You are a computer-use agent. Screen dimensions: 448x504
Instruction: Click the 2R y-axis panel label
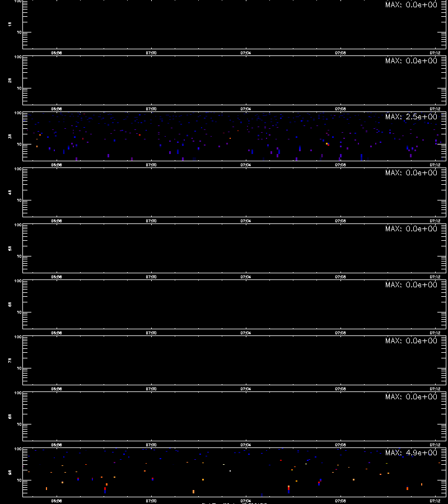point(10,80)
